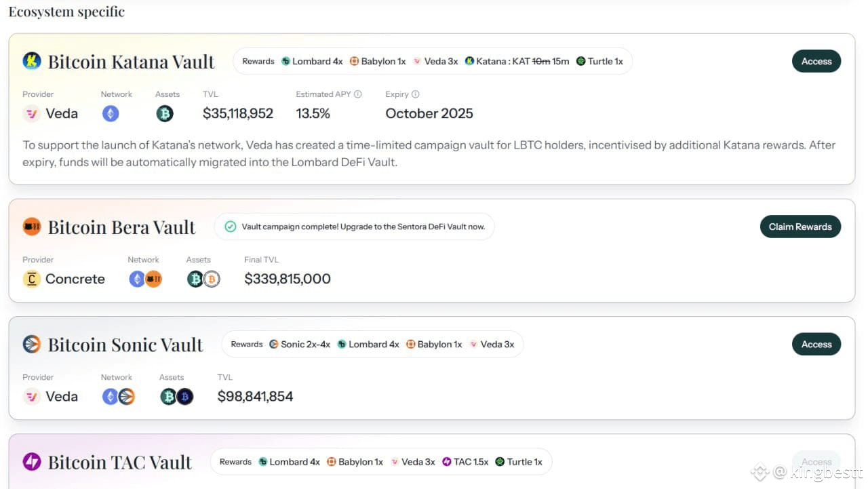
Task: Click the Rewards label in Sonic Vault
Action: [247, 344]
